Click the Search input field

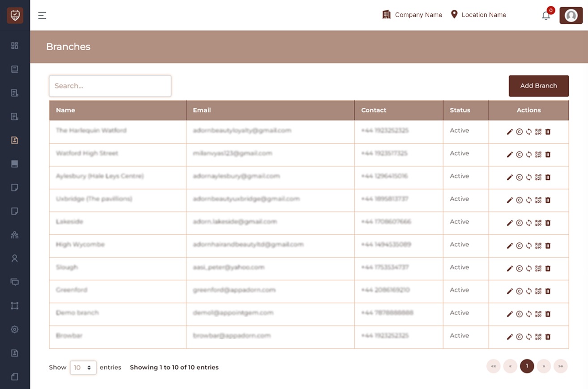click(110, 86)
